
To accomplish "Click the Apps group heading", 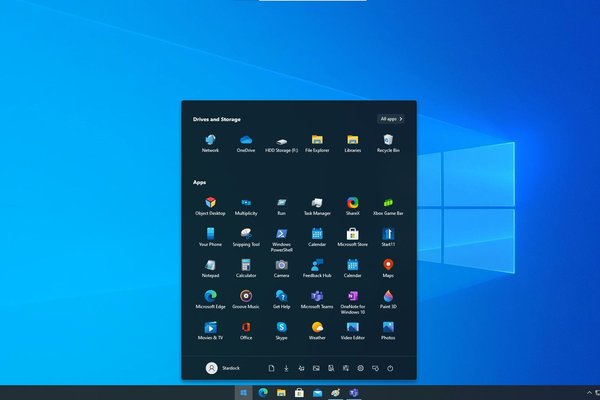I will pyautogui.click(x=199, y=182).
